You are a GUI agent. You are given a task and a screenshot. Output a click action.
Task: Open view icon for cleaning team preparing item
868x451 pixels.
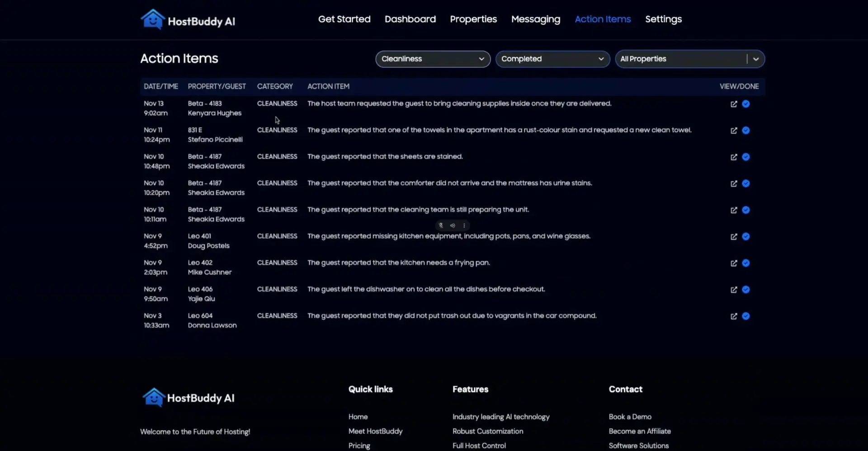tap(734, 210)
